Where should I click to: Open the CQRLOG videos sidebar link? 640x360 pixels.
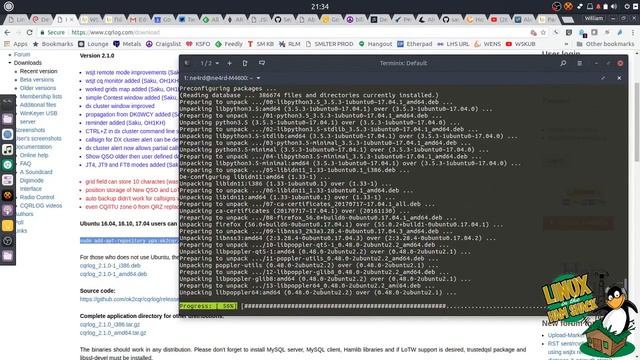(41, 205)
